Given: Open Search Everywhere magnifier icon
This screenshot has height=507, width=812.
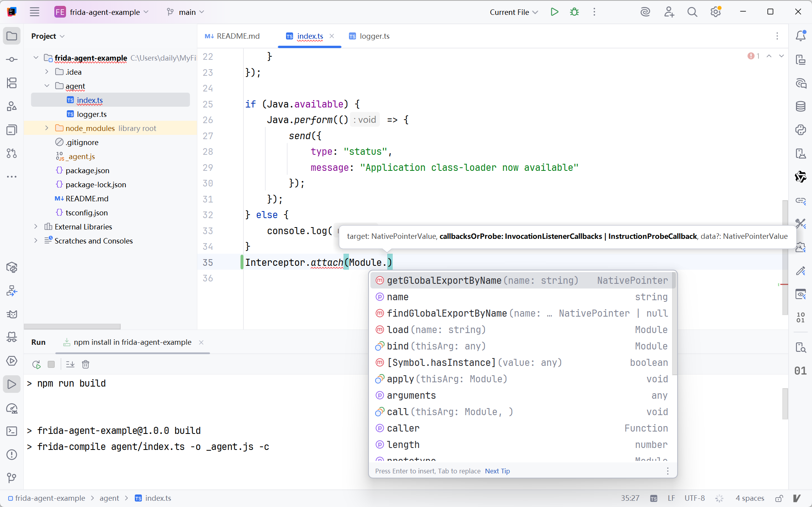Looking at the screenshot, I should point(692,12).
